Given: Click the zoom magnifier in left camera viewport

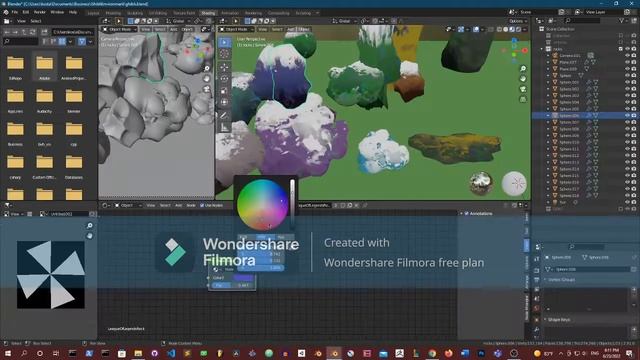Looking at the screenshot, I should pos(207,69).
